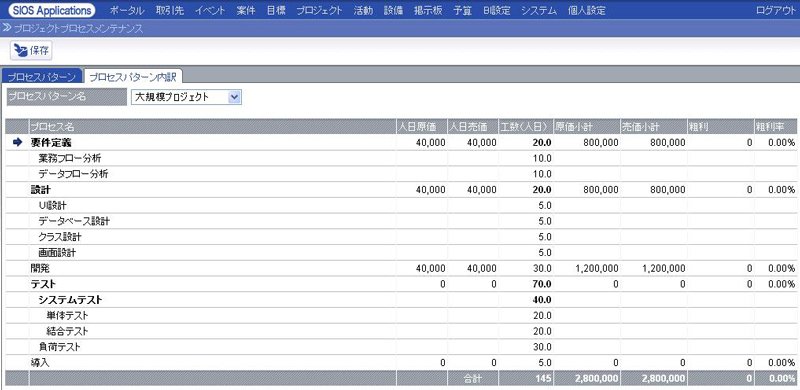This screenshot has width=800, height=390.
Task: Select the UI設計 row
Action: 401,205
